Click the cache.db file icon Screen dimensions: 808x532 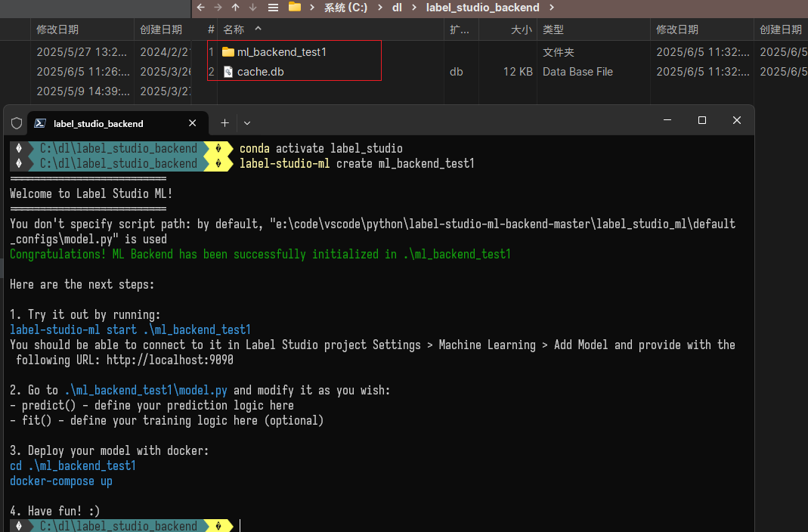228,72
